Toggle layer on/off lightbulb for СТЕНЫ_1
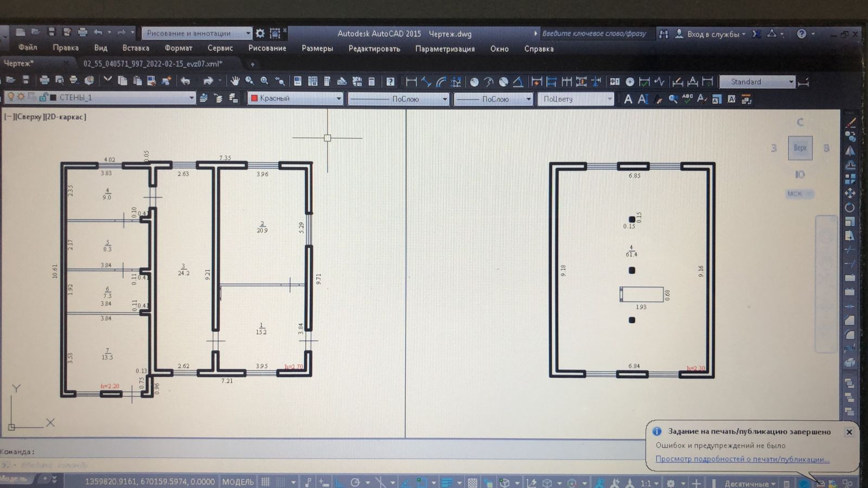 10,98
